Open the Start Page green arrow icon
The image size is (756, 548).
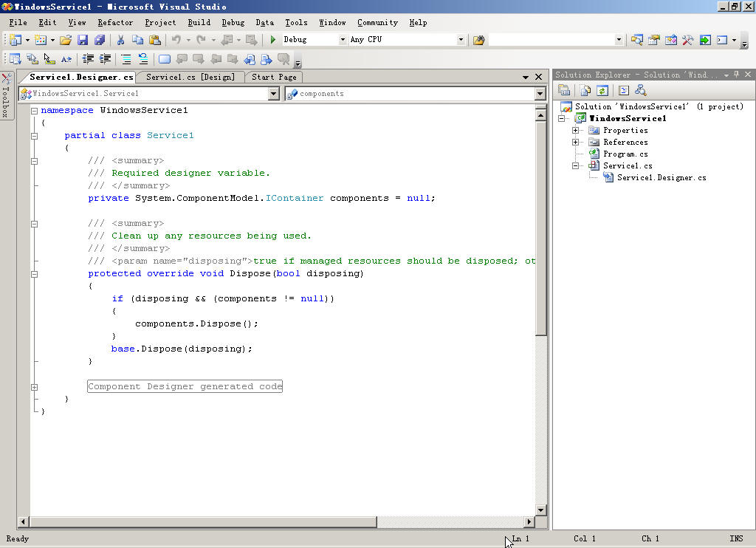pos(705,40)
